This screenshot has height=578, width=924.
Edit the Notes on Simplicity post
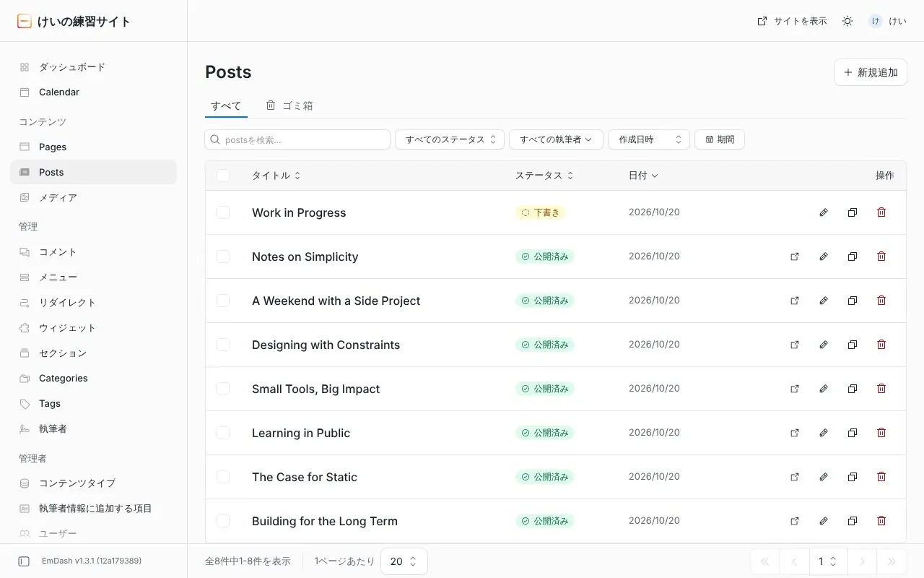tap(824, 256)
